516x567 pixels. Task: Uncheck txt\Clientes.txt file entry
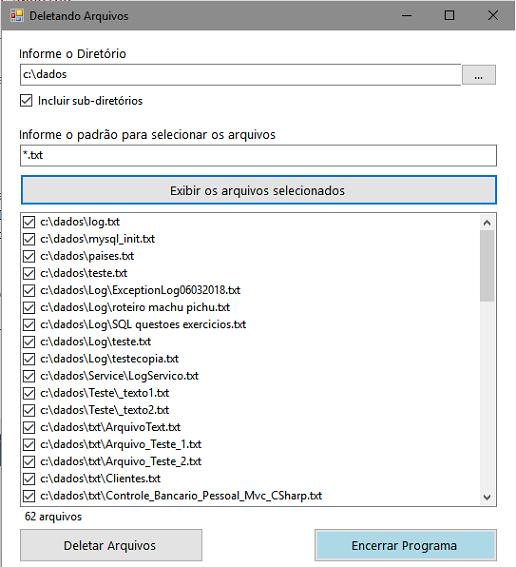[x=29, y=479]
